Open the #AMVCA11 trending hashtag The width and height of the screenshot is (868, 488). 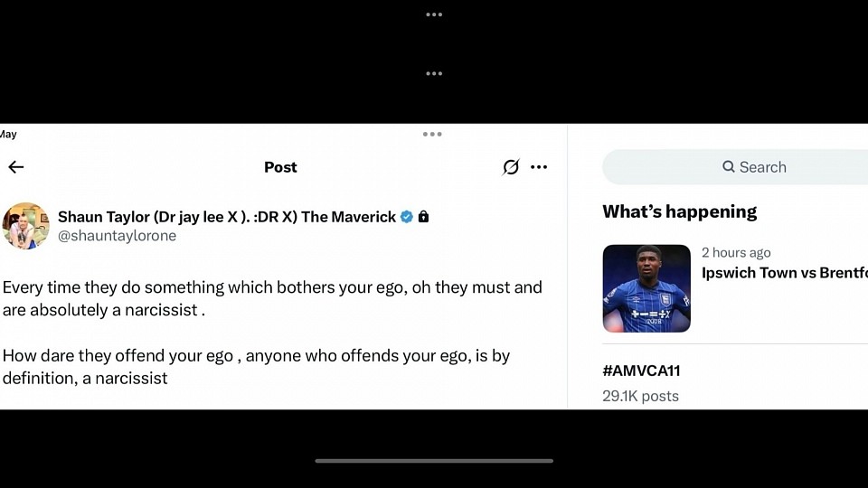click(x=641, y=371)
